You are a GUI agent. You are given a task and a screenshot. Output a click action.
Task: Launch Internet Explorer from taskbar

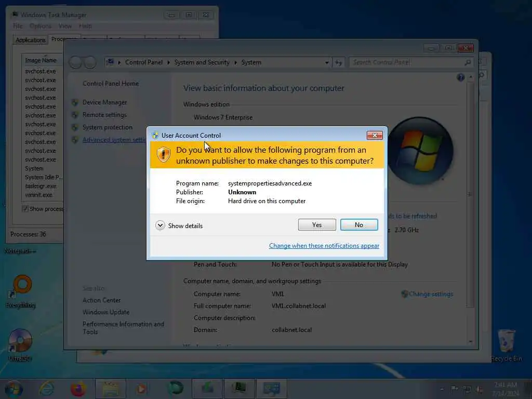46,389
